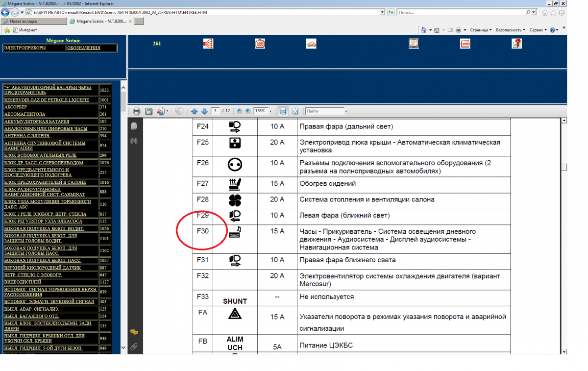Click command bar Home icon
The height and width of the screenshot is (371, 588).
423,30
